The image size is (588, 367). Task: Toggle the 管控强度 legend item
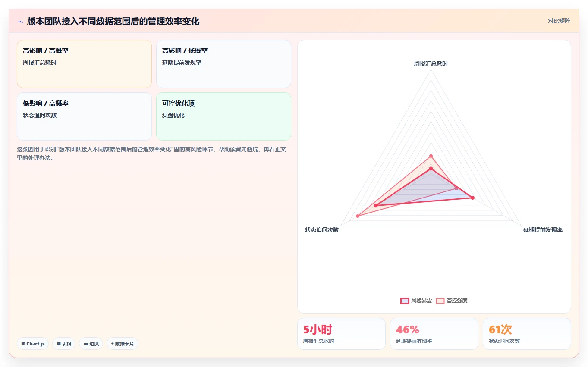tap(452, 301)
